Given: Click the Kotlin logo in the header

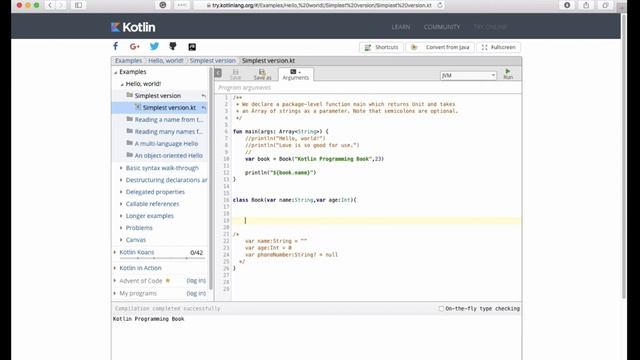Looking at the screenshot, I should click(x=133, y=27).
